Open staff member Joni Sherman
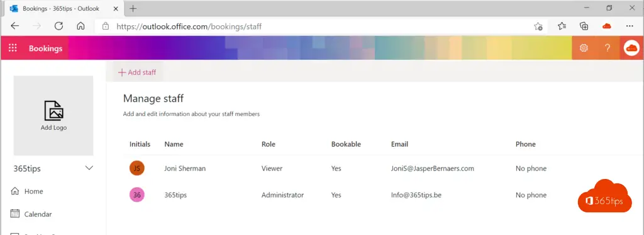The width and height of the screenshot is (644, 235). coord(185,168)
